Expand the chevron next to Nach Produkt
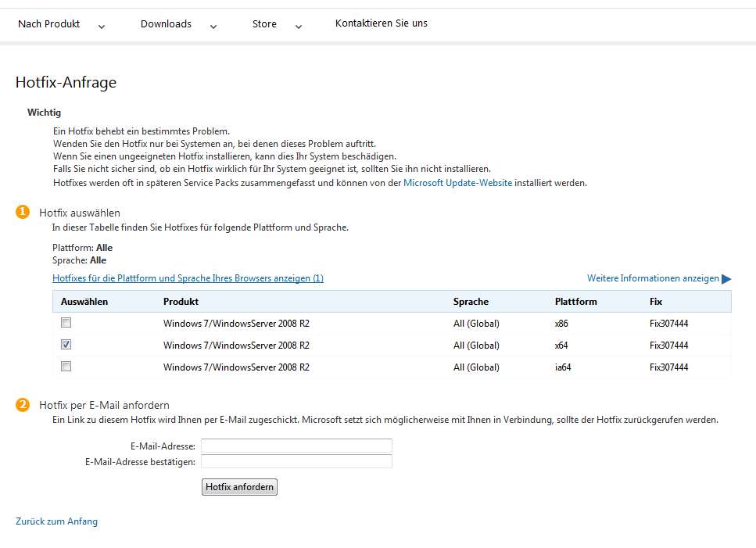Viewport: 756px width, 548px height. coord(102,27)
